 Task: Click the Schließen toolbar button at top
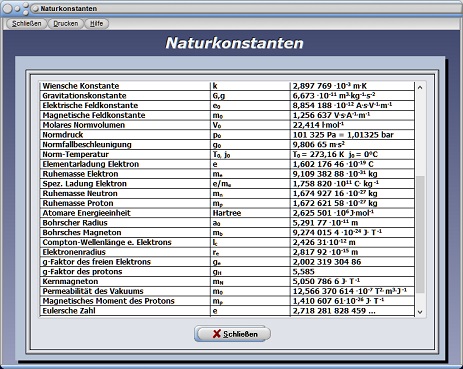click(x=26, y=24)
